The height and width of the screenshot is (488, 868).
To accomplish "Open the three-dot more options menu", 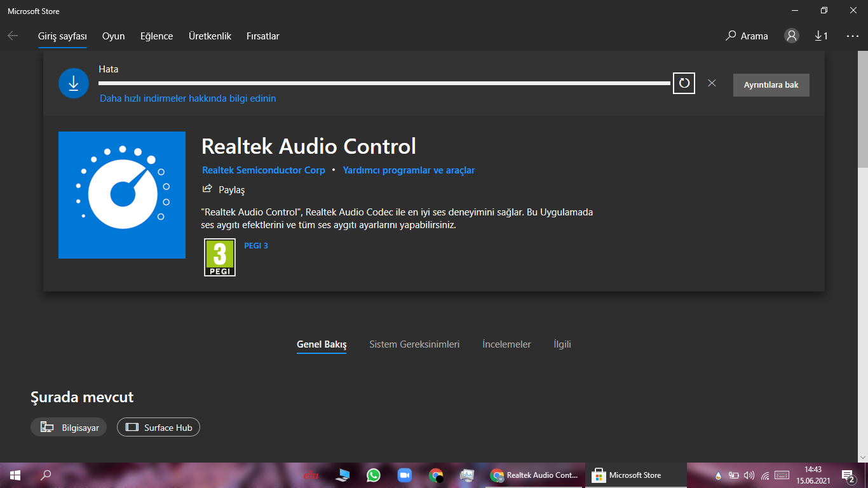I will (x=853, y=36).
